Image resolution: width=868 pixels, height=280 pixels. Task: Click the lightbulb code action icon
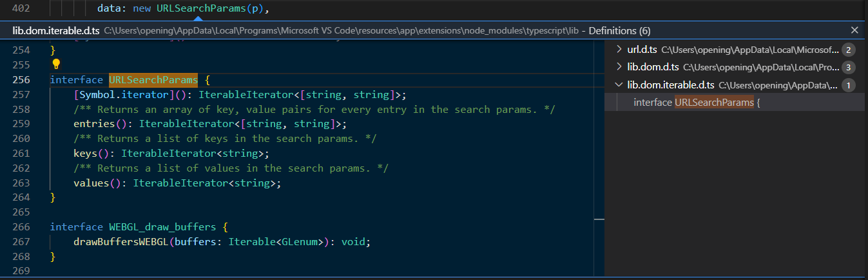pyautogui.click(x=56, y=65)
